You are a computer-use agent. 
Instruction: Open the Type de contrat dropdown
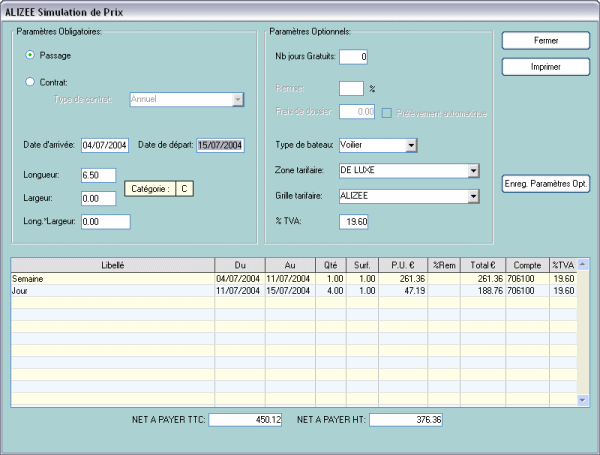point(238,99)
